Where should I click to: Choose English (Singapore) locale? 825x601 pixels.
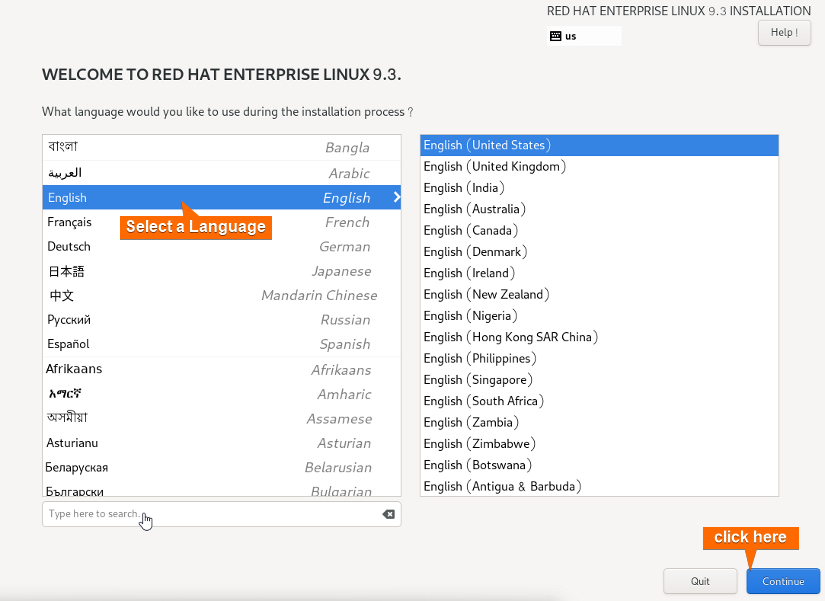click(599, 379)
